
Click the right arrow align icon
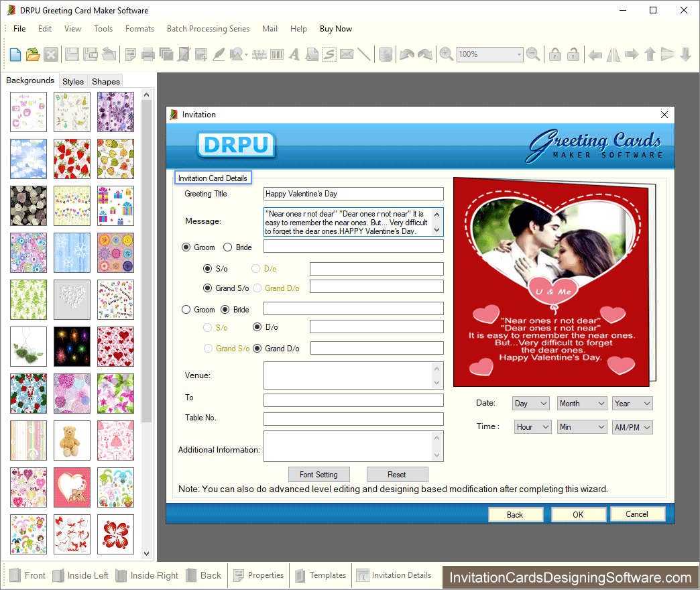[632, 54]
